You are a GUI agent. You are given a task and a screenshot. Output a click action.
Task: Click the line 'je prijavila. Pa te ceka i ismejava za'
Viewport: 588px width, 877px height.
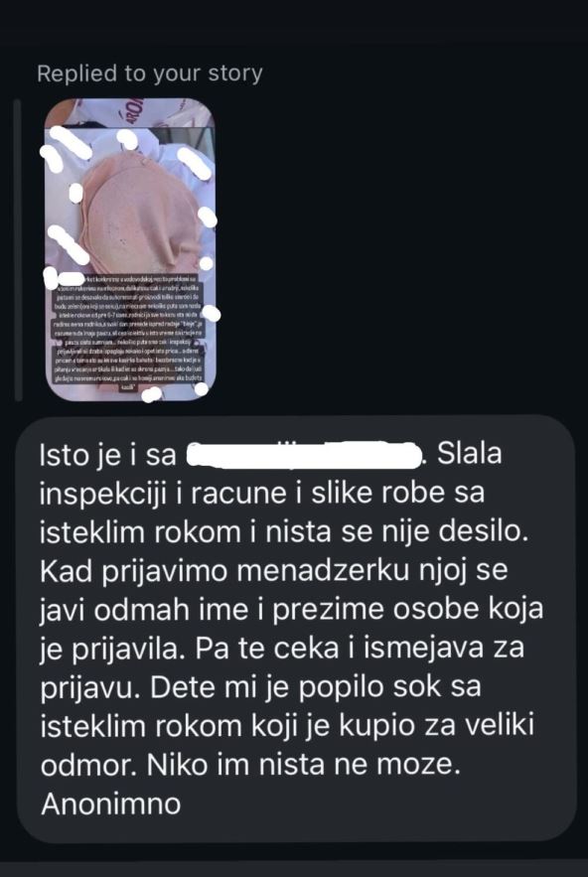pyautogui.click(x=282, y=649)
